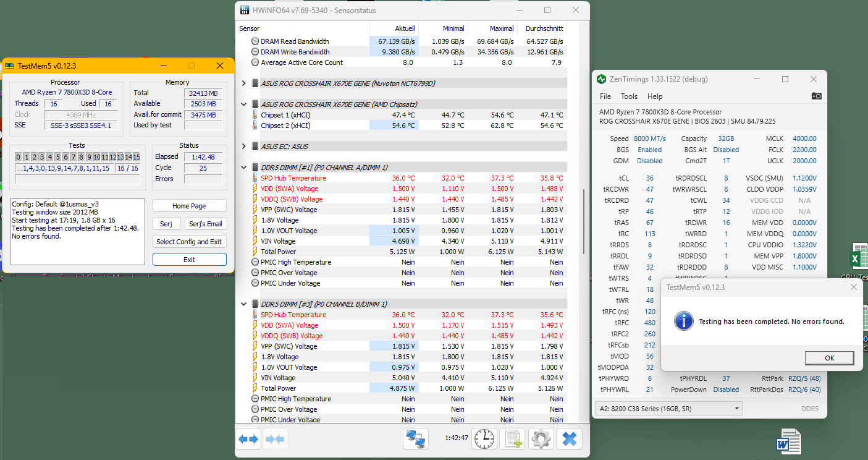Click the memory icon of the DDR5 DIMM [#3] header
The width and height of the screenshot is (868, 460).
point(255,304)
